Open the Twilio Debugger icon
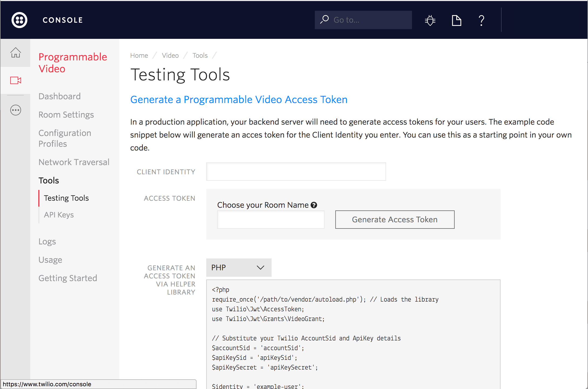This screenshot has height=389, width=588. 430,20
